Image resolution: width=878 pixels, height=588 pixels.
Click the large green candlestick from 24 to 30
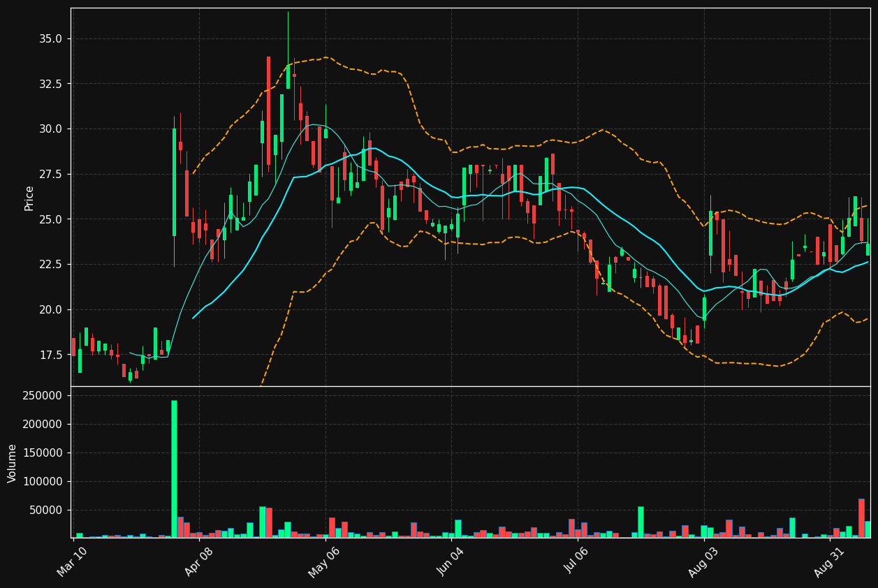click(174, 182)
